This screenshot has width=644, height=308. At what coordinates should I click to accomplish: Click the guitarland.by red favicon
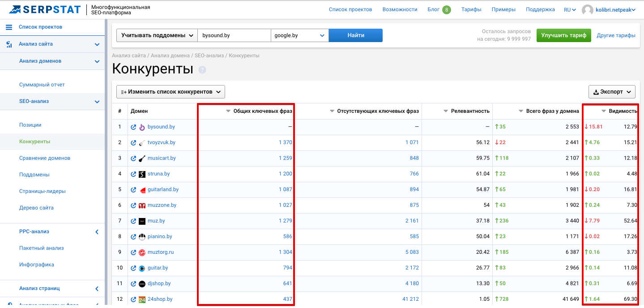[143, 190]
